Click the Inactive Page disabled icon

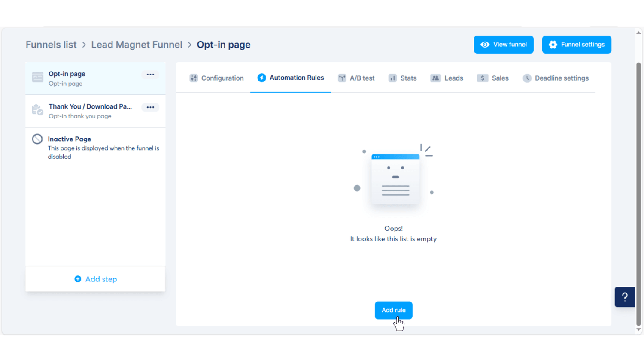[x=37, y=139]
